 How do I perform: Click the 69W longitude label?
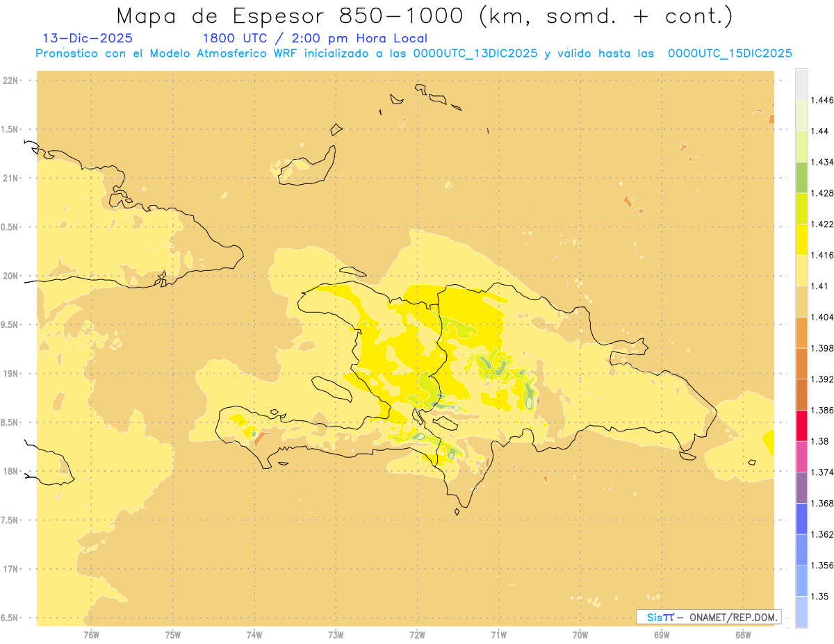pos(662,635)
